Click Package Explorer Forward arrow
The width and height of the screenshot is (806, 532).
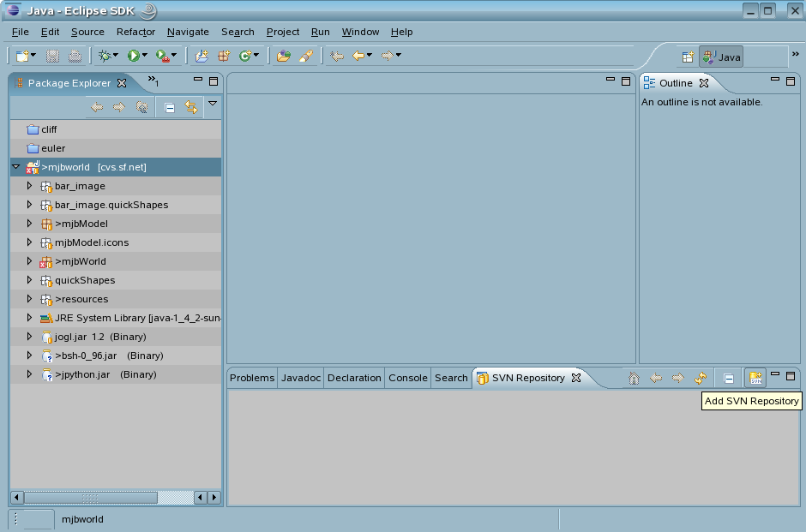pyautogui.click(x=118, y=107)
